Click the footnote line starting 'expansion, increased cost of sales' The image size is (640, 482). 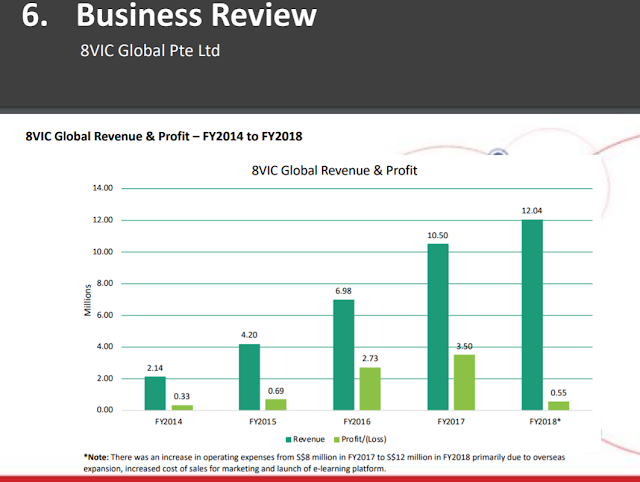tap(235, 469)
